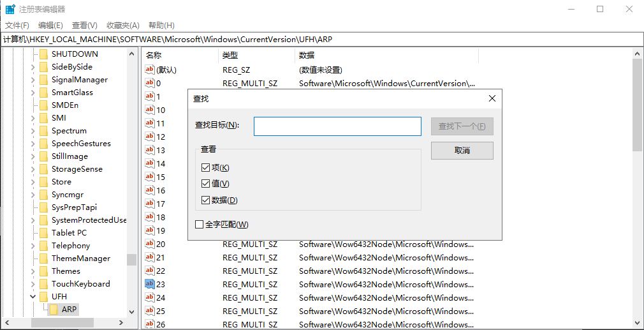Click the tree pane scroll right arrow
This screenshot has height=330, width=644.
click(x=121, y=322)
